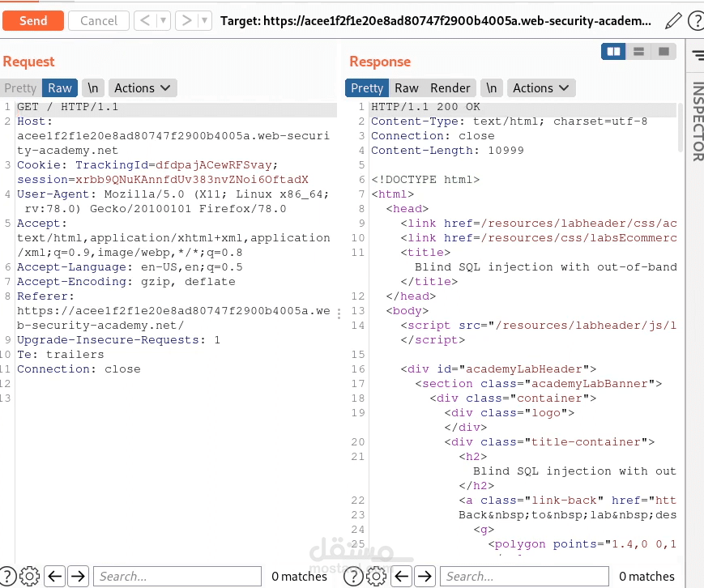Go to previous request in history
The height and width of the screenshot is (588, 704).
145,20
